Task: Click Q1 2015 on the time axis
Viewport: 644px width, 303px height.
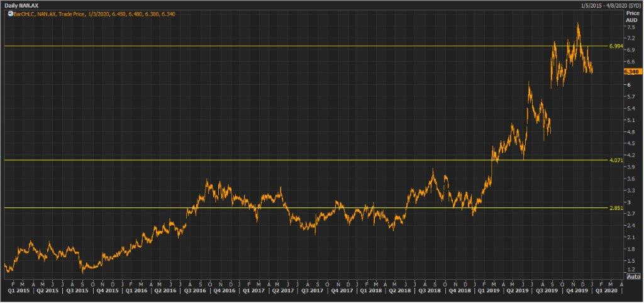Action: 17,291
